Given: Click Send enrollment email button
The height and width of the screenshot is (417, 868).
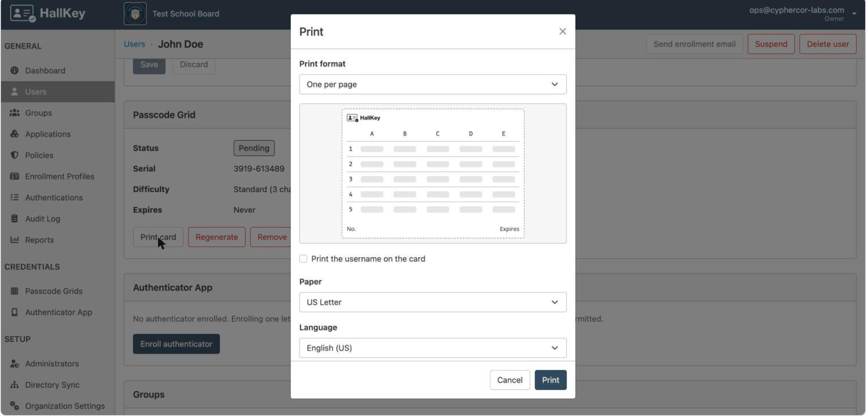Looking at the screenshot, I should pos(694,44).
